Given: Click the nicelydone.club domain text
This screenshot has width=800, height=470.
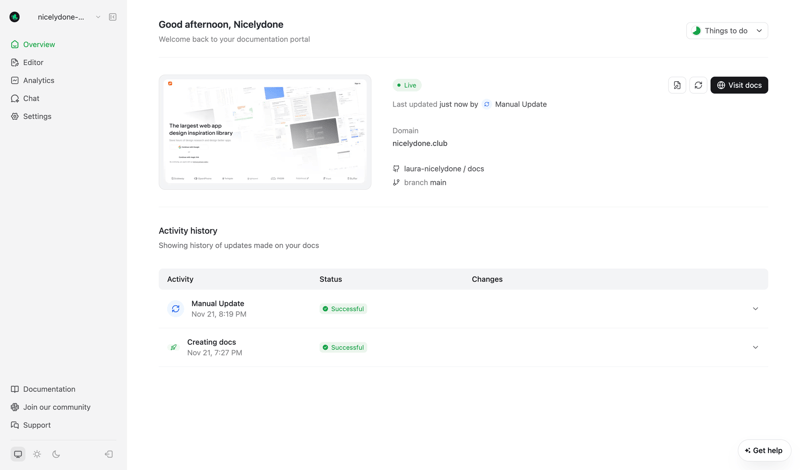Looking at the screenshot, I should pos(420,143).
